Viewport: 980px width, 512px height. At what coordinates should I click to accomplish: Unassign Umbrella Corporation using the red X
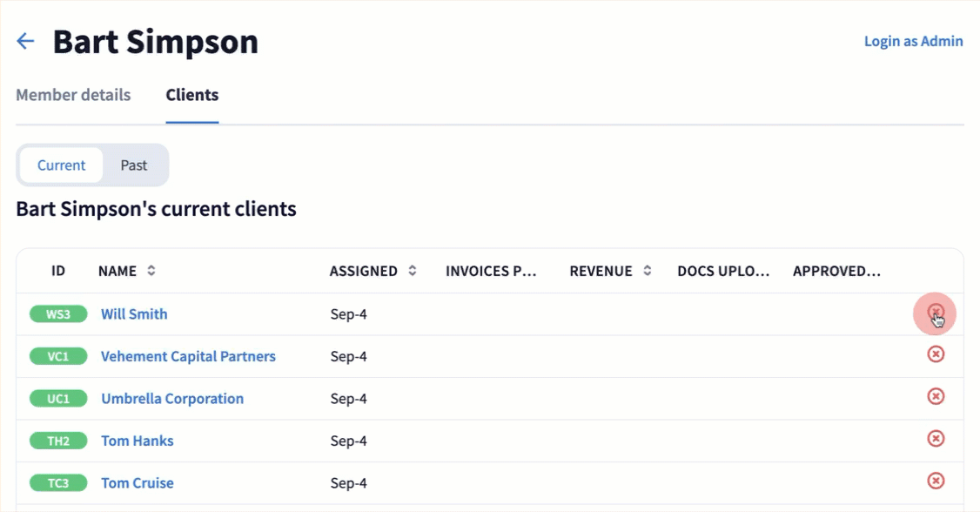(x=936, y=396)
